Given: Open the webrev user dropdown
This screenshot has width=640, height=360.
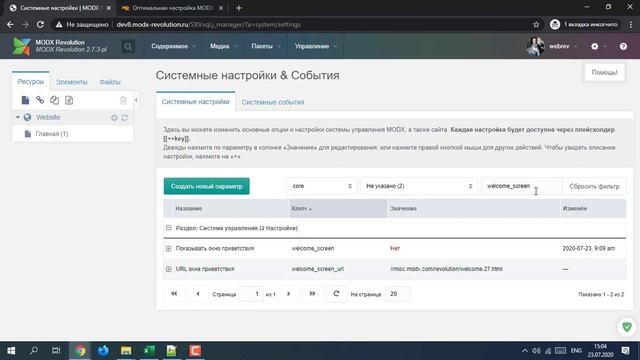Looking at the screenshot, I should (563, 47).
